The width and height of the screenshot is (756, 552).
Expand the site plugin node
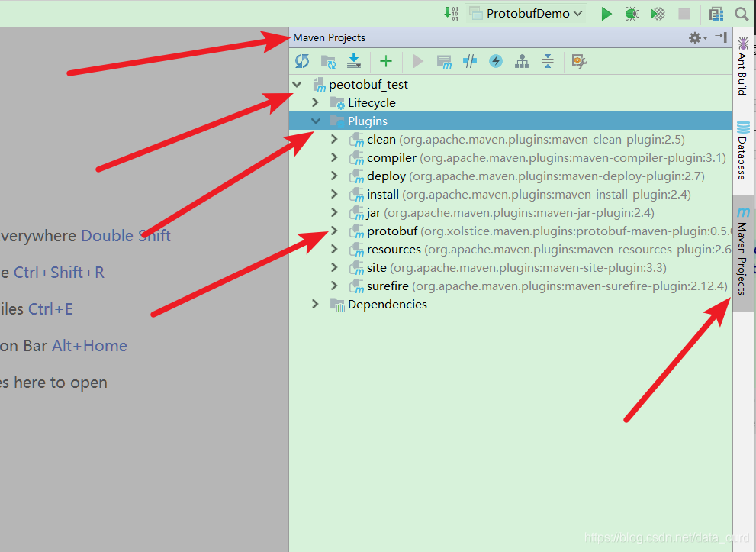click(x=334, y=267)
